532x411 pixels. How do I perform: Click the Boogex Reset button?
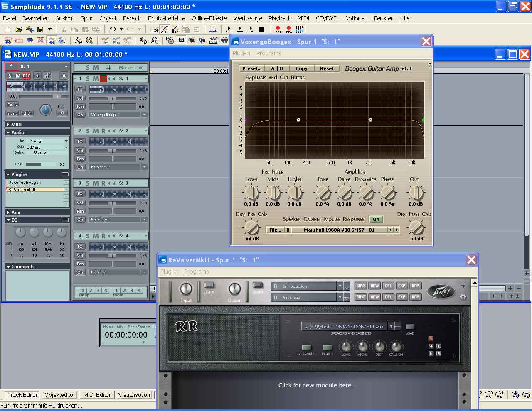327,68
